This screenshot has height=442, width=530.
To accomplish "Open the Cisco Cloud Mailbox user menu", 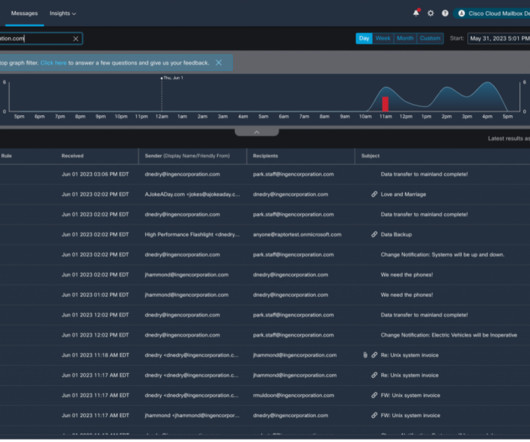I will 492,14.
